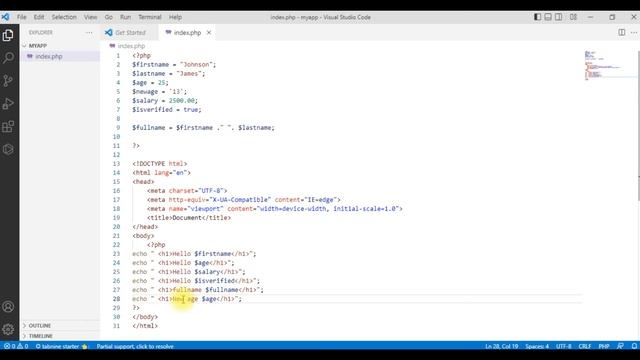The image size is (640, 360).
Task: Click EXPLORER panel header title
Action: coord(40,32)
